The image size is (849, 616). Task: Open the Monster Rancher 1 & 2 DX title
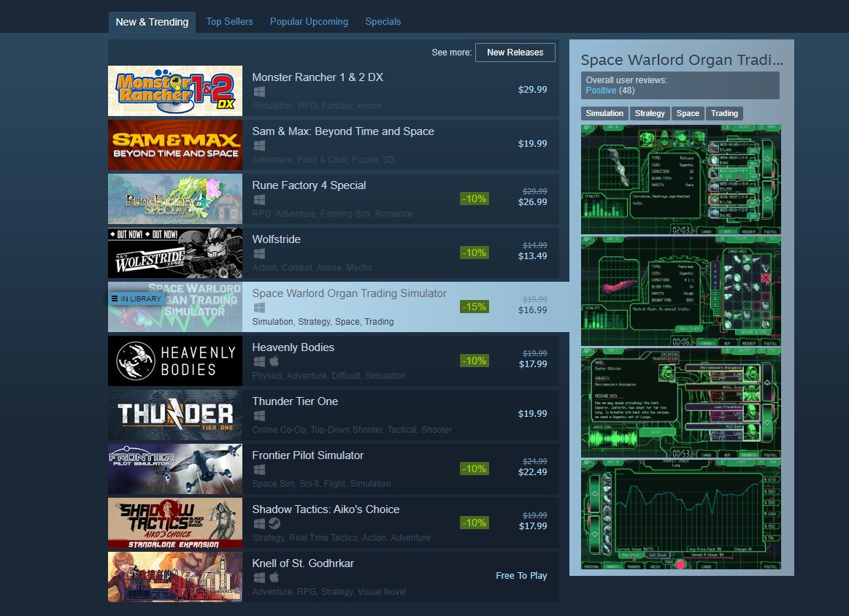click(x=318, y=77)
